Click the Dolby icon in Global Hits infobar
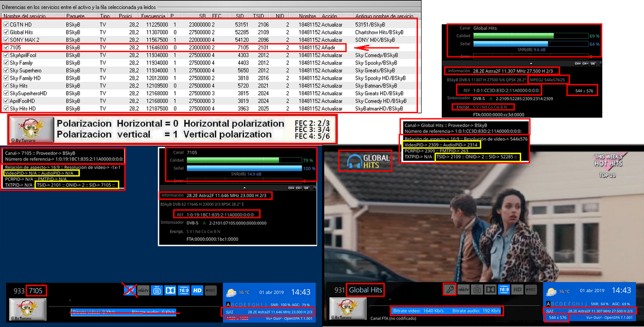644x327 pixels. click(x=491, y=290)
